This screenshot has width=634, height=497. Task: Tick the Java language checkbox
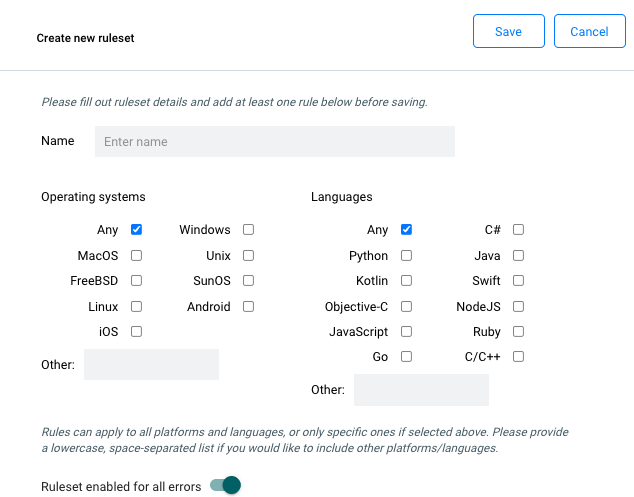tap(518, 256)
